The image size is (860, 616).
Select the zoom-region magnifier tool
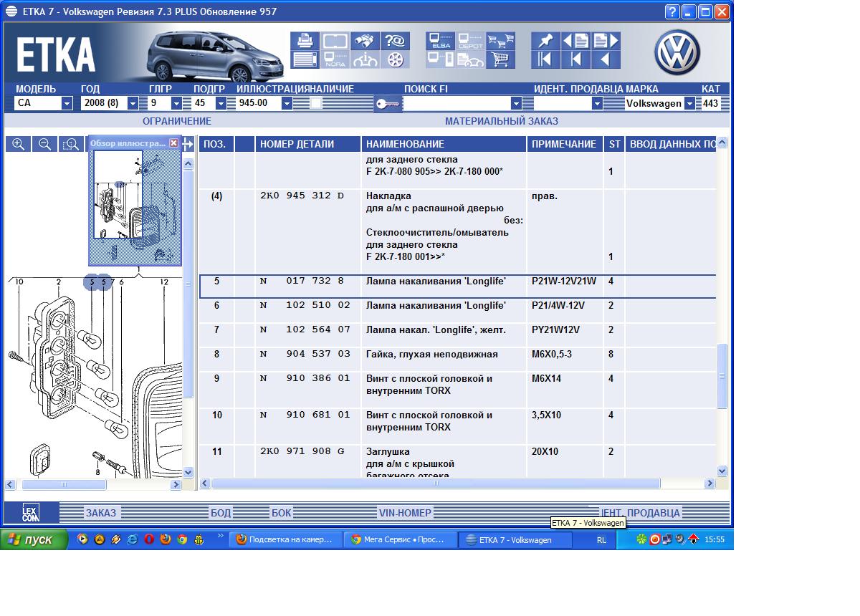70,144
